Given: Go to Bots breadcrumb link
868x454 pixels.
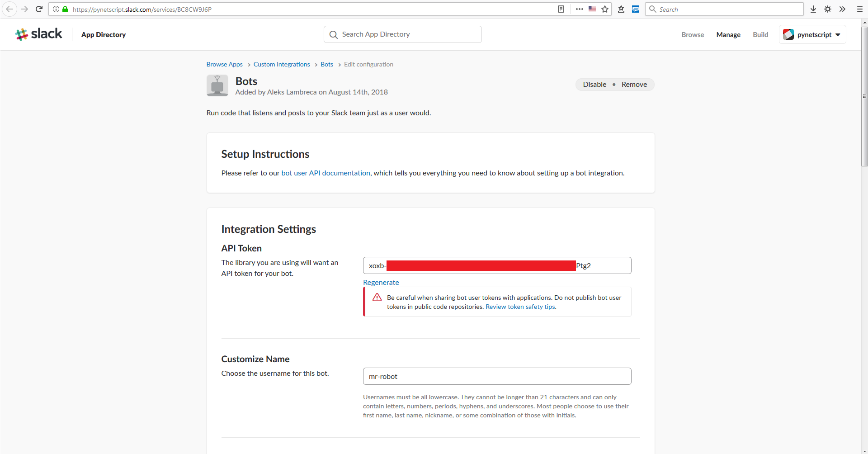Looking at the screenshot, I should click(x=327, y=64).
